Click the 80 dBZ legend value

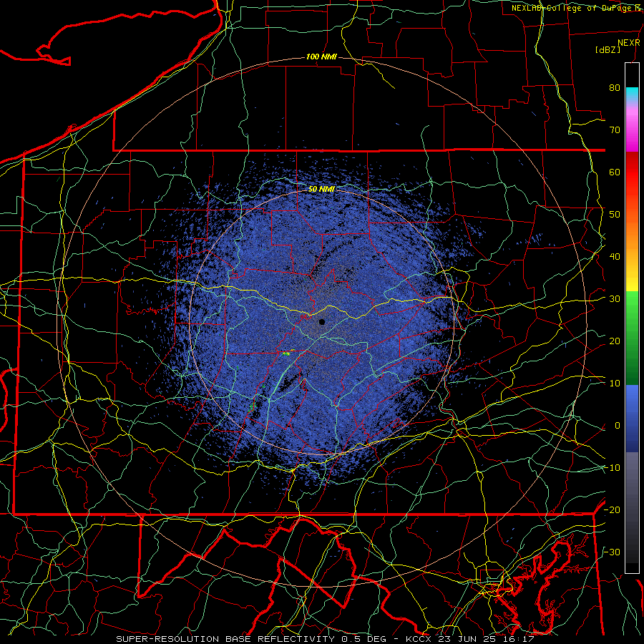[x=615, y=87]
